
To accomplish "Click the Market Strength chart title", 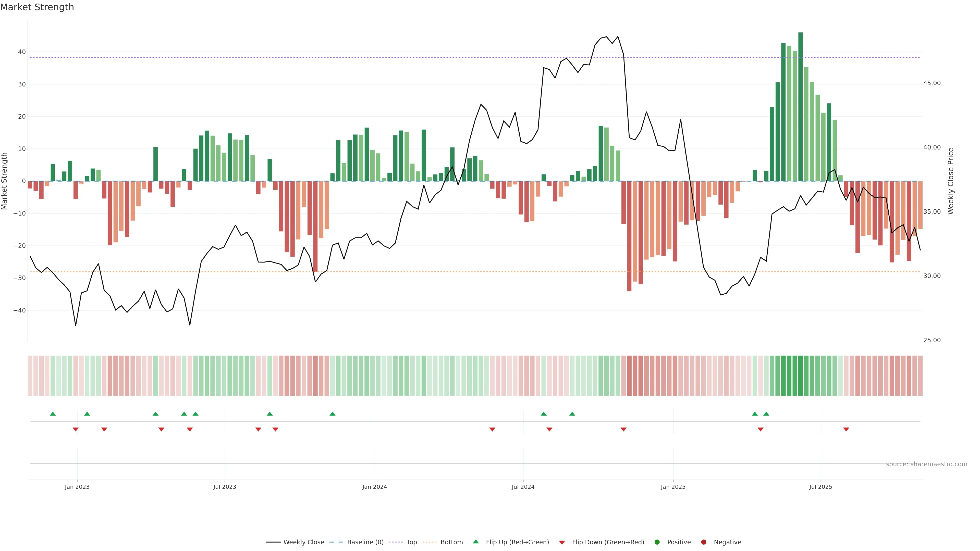I will 37,7.
